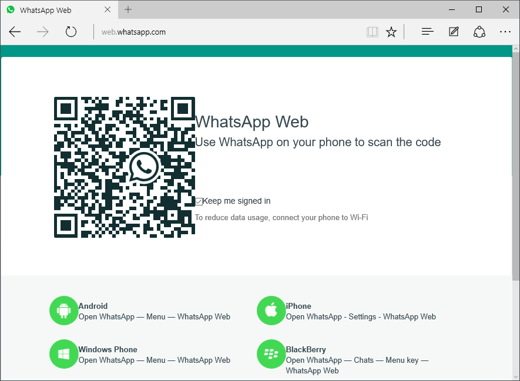Click the 'WhatsApp Web' page heading
Screen dimensions: 520x381
pos(252,122)
